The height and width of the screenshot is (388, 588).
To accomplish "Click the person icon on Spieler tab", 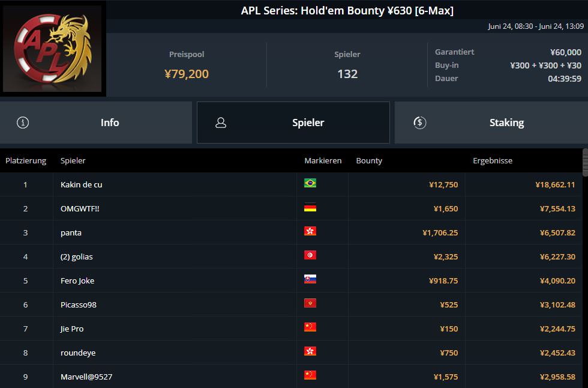I will pos(221,123).
